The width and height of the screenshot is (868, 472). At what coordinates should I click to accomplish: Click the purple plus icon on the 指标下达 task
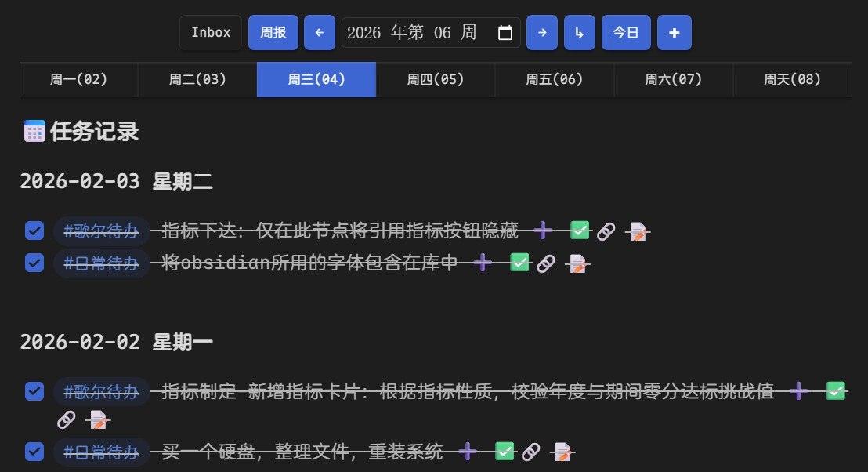click(x=543, y=231)
